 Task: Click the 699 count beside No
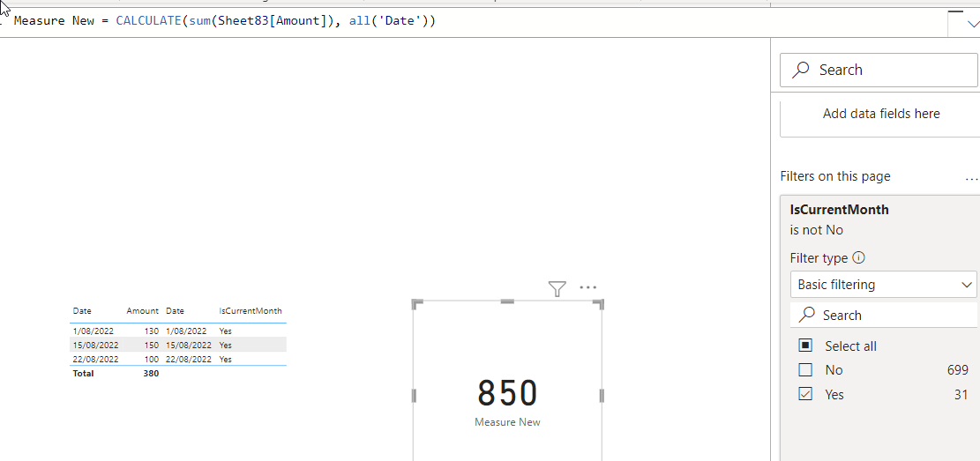click(x=957, y=370)
